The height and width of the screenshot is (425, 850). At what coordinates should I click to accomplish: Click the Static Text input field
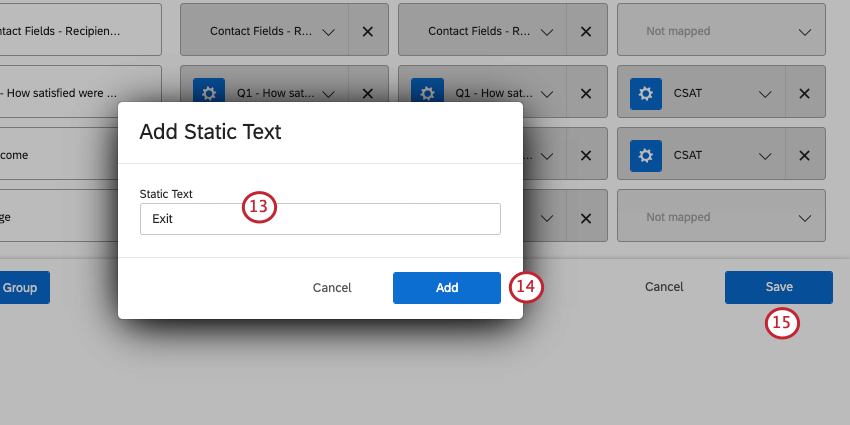coord(320,218)
